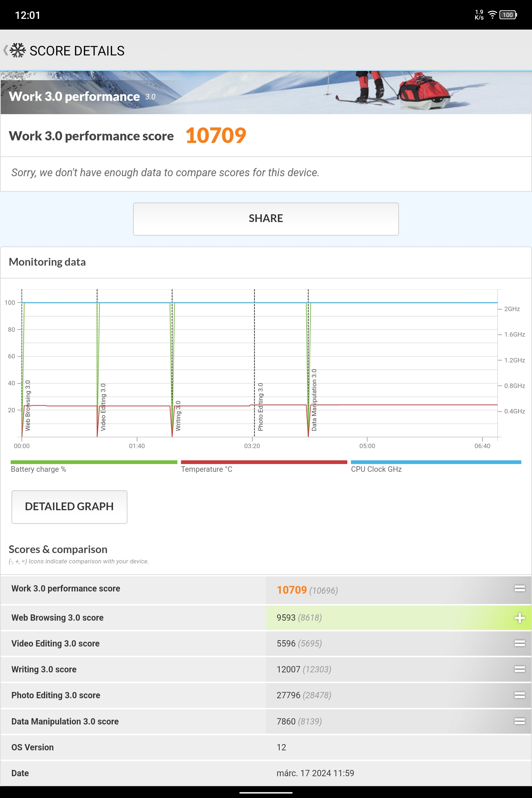Tap the 7860 Data Manipulation score value
This screenshot has width=532, height=798.
(x=286, y=722)
